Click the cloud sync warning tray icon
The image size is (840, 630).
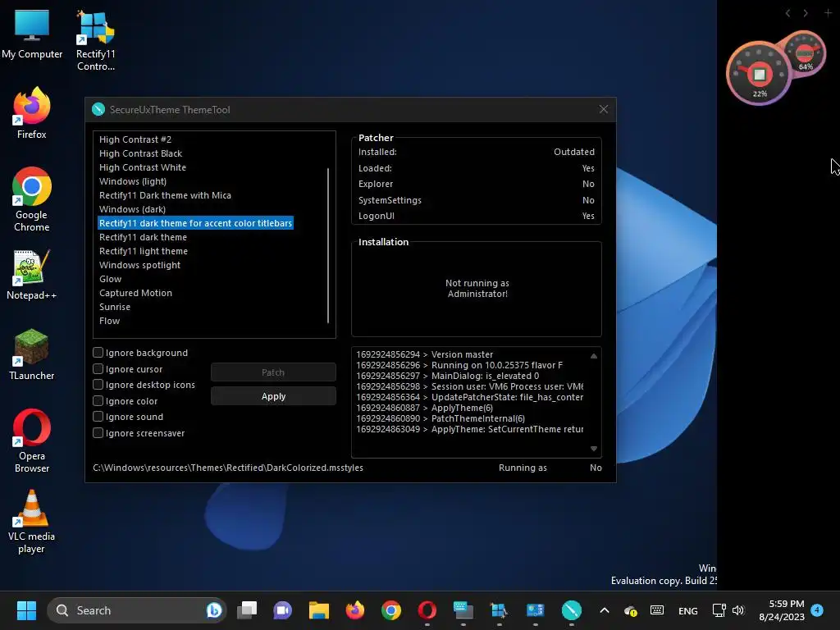coord(631,610)
